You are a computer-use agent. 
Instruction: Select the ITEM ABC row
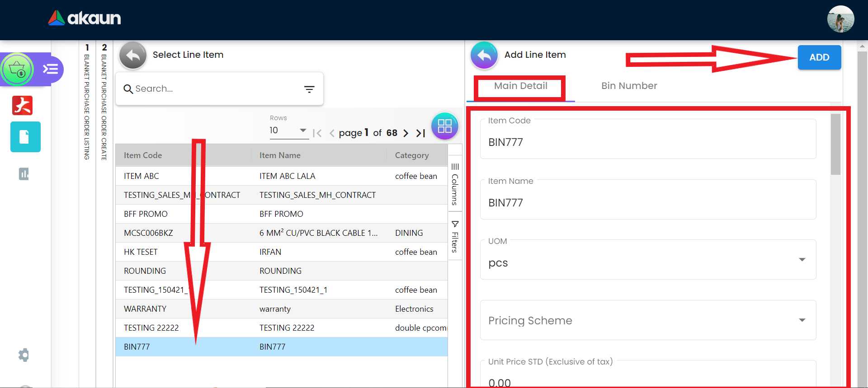pos(281,176)
